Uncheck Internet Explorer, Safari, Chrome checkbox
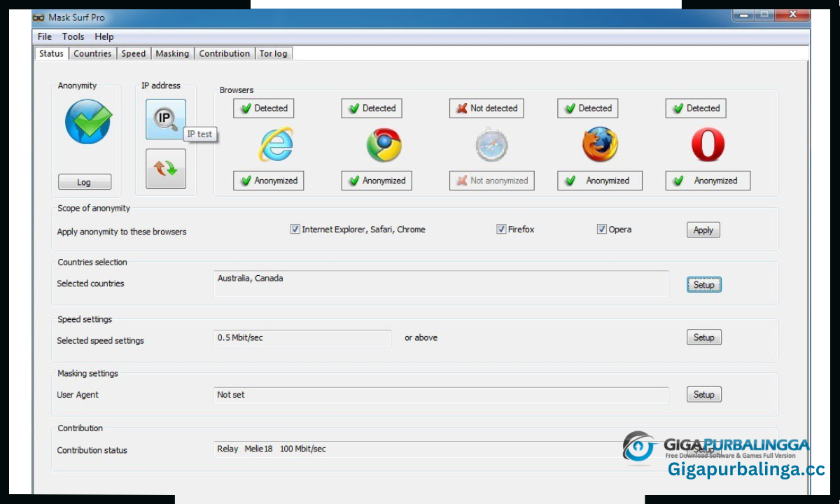The height and width of the screenshot is (504, 840). (x=295, y=229)
